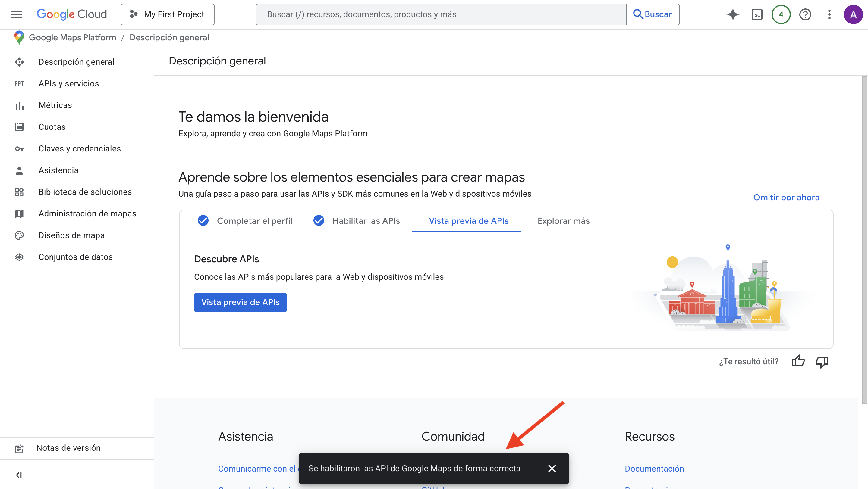Click the Administración de mapas icon

[x=19, y=214]
